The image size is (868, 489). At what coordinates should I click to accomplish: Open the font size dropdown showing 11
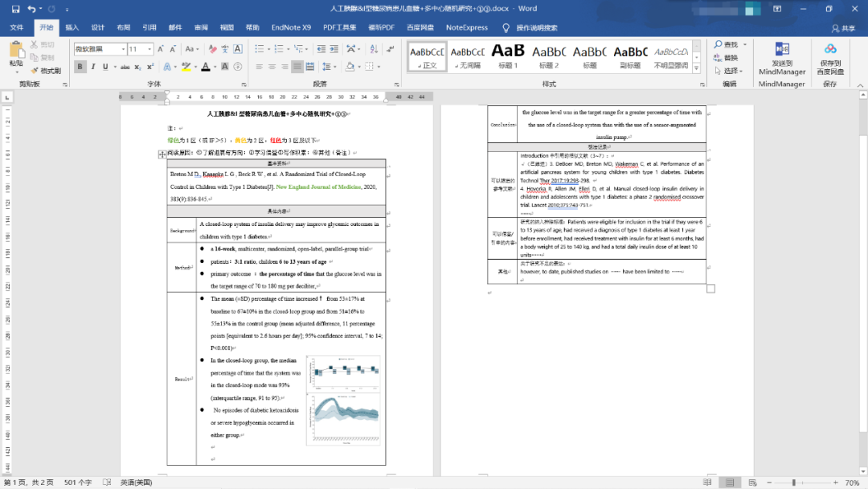(x=149, y=49)
